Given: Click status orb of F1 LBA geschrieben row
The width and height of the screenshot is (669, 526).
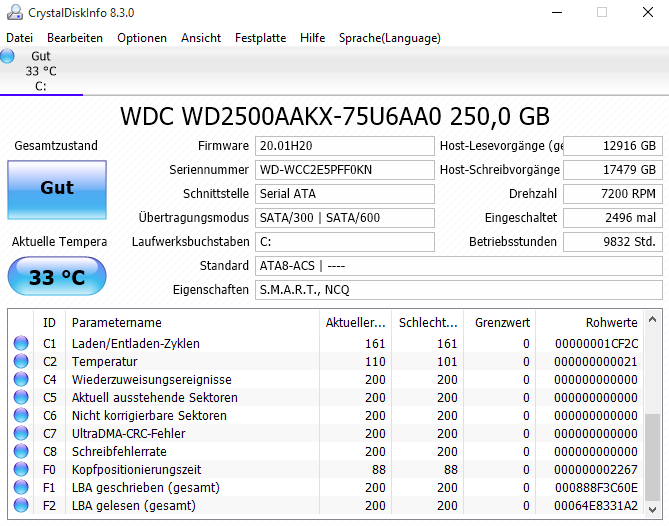Looking at the screenshot, I should 21,487.
